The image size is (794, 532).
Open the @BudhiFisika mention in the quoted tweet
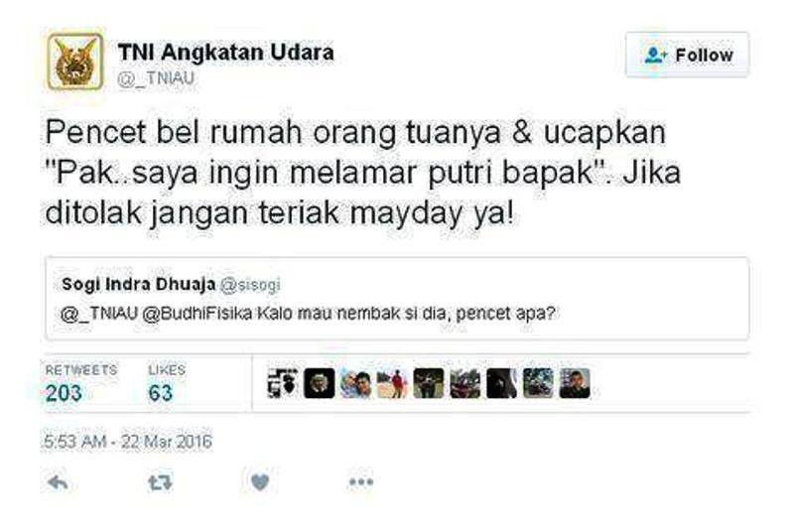(198, 314)
